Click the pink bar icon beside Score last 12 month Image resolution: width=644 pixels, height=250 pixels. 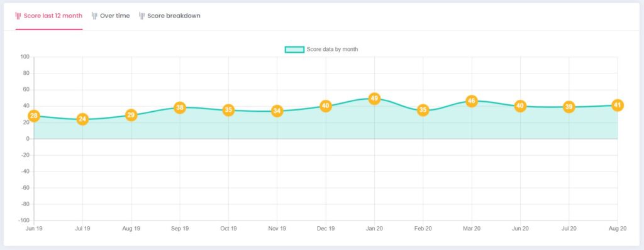[x=18, y=16]
